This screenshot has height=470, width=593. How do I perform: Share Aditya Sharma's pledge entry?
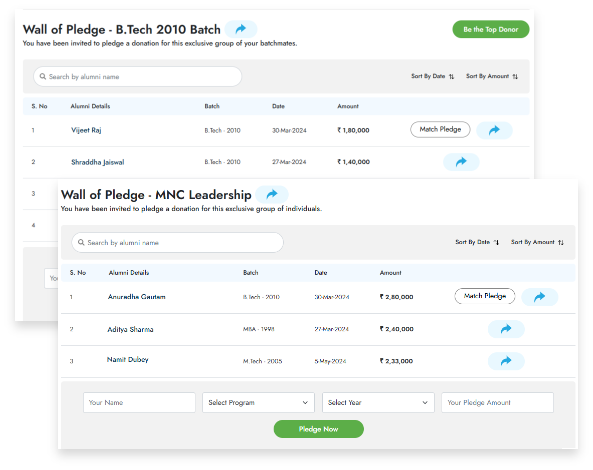coord(506,329)
